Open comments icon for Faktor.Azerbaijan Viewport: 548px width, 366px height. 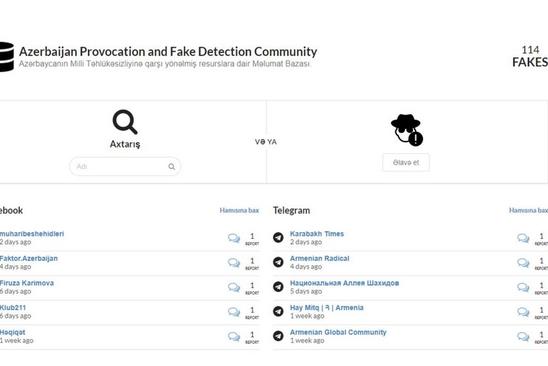(x=234, y=263)
